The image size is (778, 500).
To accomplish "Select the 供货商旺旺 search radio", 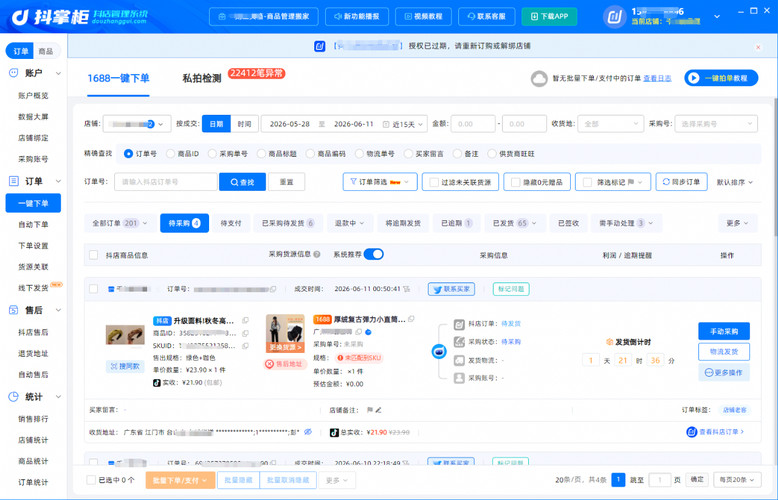I will (x=492, y=154).
